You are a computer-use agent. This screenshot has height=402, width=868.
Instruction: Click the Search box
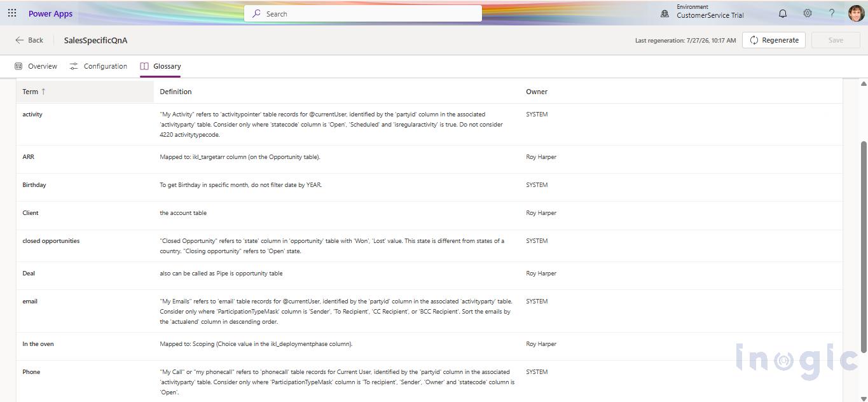[363, 13]
